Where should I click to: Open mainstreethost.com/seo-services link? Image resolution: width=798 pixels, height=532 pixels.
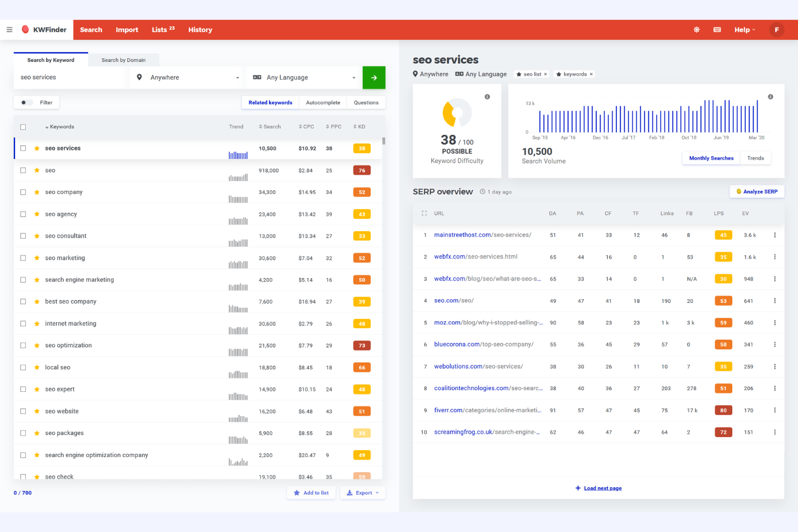pyautogui.click(x=483, y=235)
